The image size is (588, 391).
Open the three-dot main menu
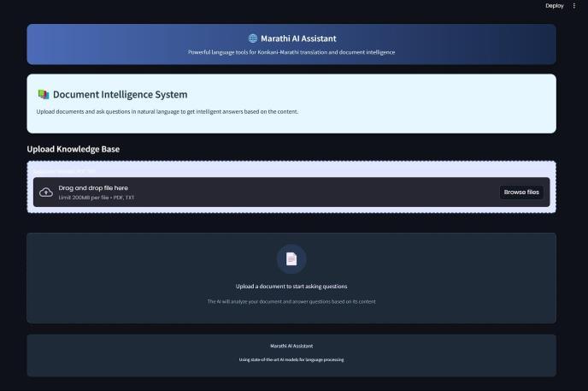click(574, 6)
